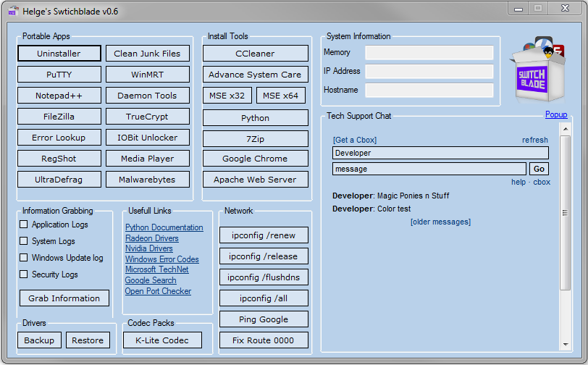Open PuTTY from Portable Apps
This screenshot has height=365, width=588.
59,75
